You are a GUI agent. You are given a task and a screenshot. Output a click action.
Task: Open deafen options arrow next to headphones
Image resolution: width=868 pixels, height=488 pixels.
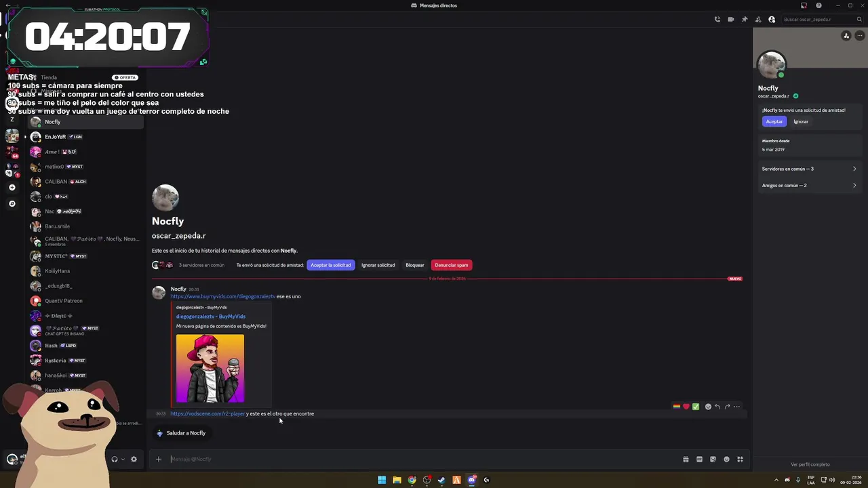[x=123, y=459]
